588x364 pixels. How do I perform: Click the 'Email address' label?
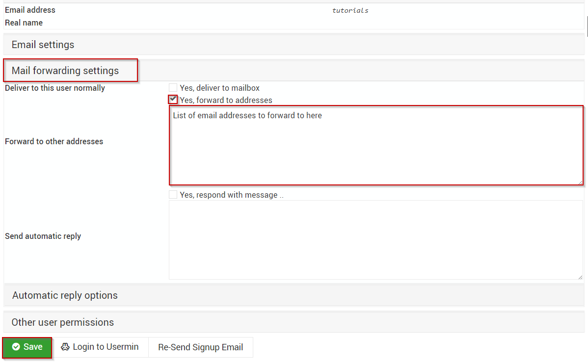click(x=30, y=10)
